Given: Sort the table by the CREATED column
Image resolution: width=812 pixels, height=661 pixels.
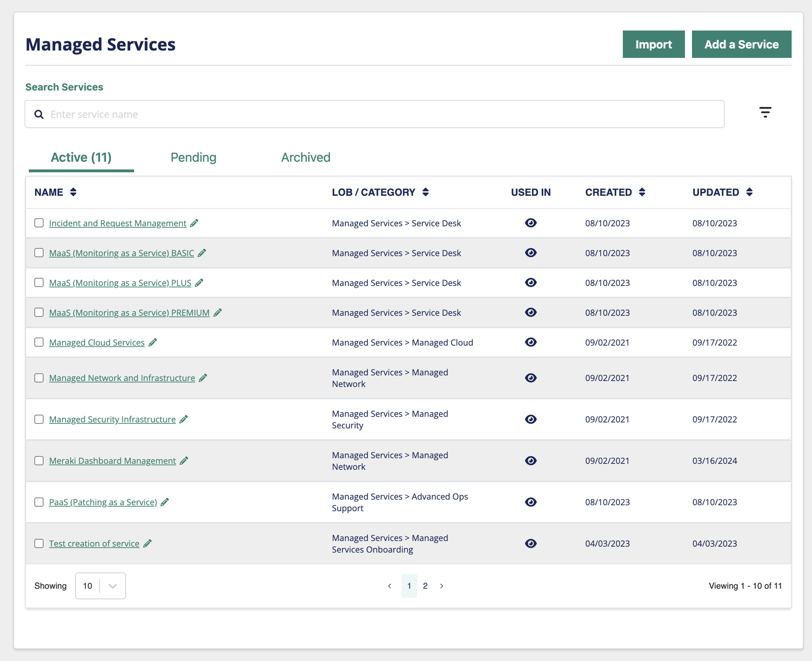Looking at the screenshot, I should pos(642,192).
